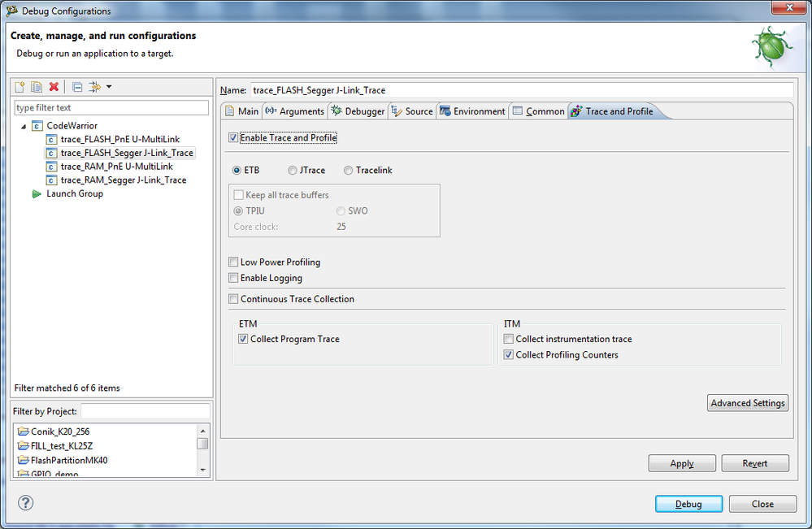The width and height of the screenshot is (812, 529).
Task: Check the Enable Logging option
Action: coord(233,278)
